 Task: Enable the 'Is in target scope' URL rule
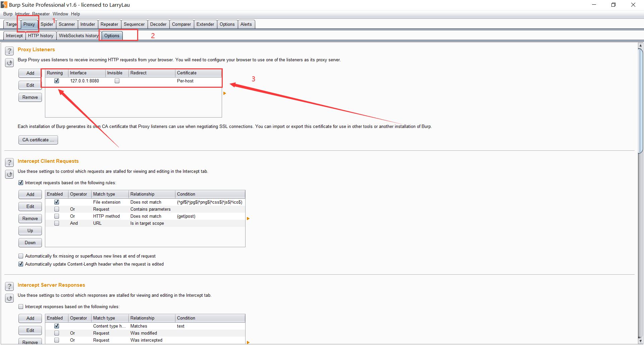tap(57, 223)
